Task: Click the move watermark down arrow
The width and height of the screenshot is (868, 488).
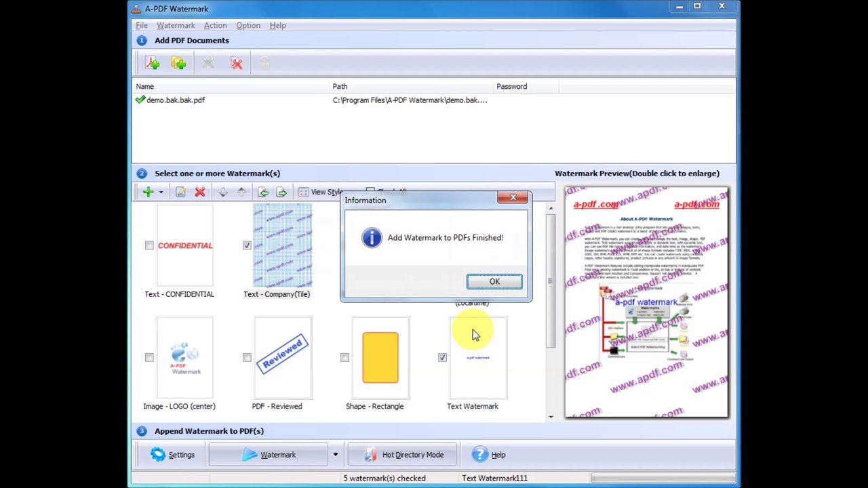Action: [223, 192]
